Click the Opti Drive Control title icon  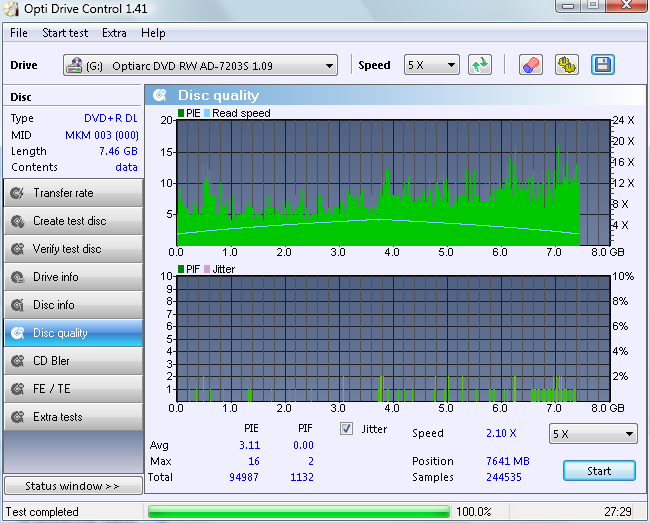[x=11, y=9]
